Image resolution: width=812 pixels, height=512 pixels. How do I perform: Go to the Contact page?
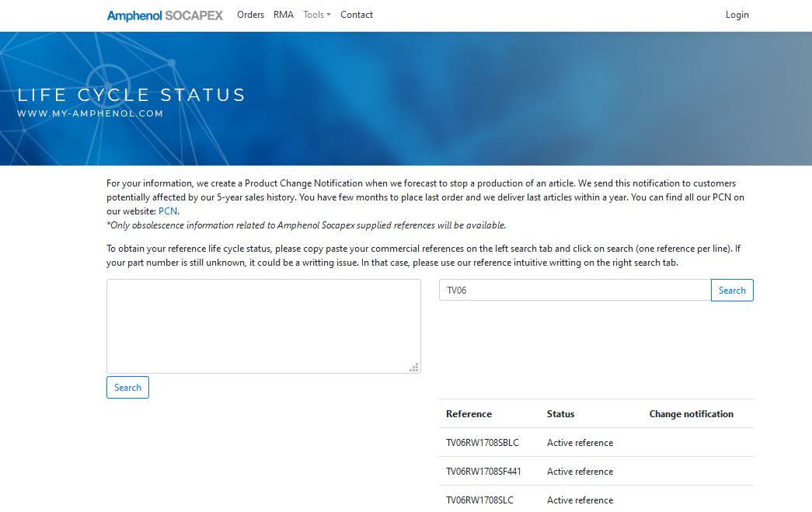(x=357, y=15)
